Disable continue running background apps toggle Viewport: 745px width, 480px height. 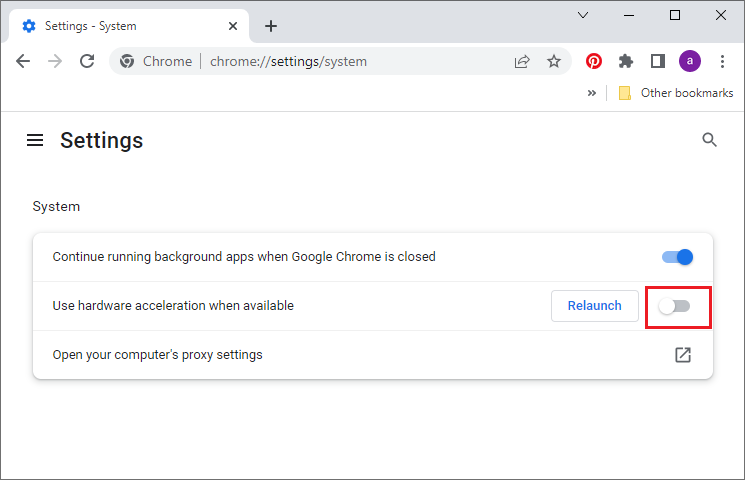(x=677, y=257)
